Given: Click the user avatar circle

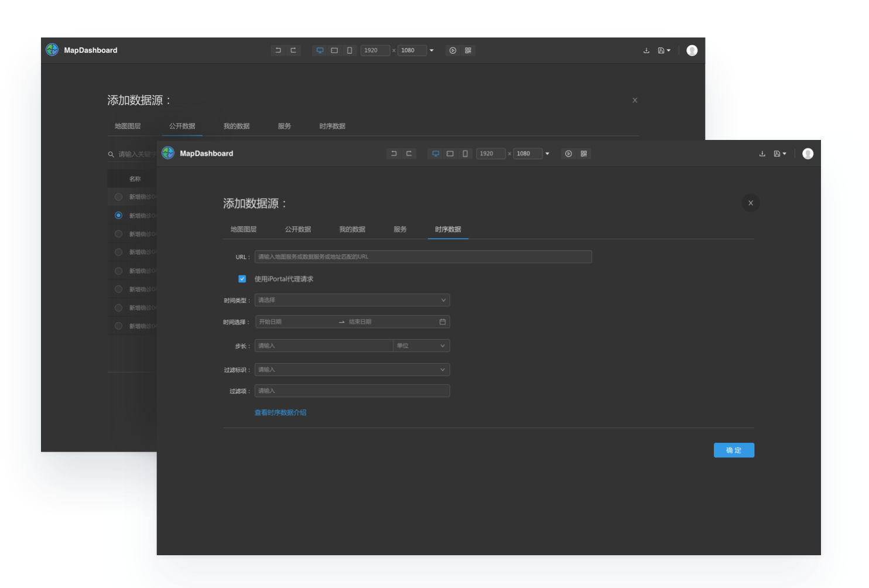Looking at the screenshot, I should click(x=808, y=153).
